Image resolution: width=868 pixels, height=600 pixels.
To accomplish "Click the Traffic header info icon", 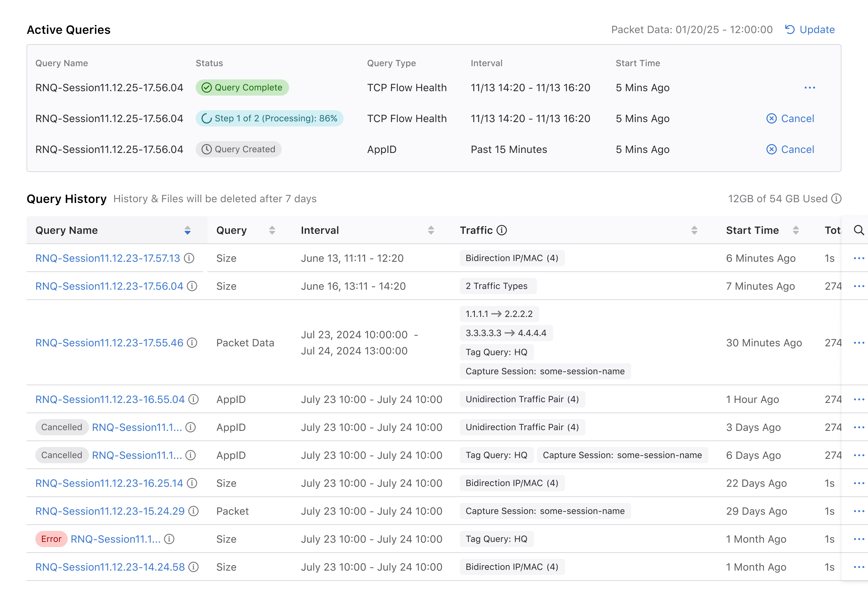I will (x=502, y=230).
